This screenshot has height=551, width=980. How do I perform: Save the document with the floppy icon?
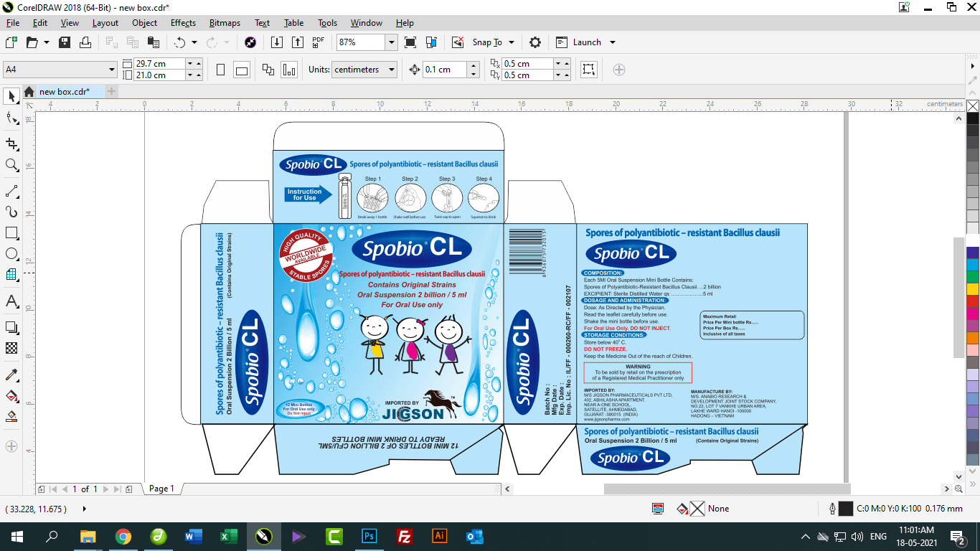tap(65, 42)
